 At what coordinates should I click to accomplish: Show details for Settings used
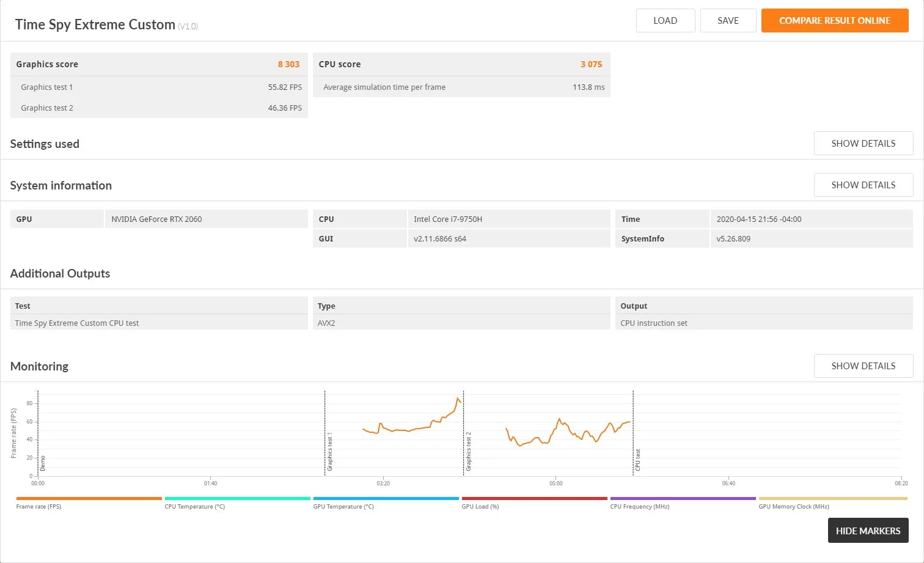(x=864, y=144)
